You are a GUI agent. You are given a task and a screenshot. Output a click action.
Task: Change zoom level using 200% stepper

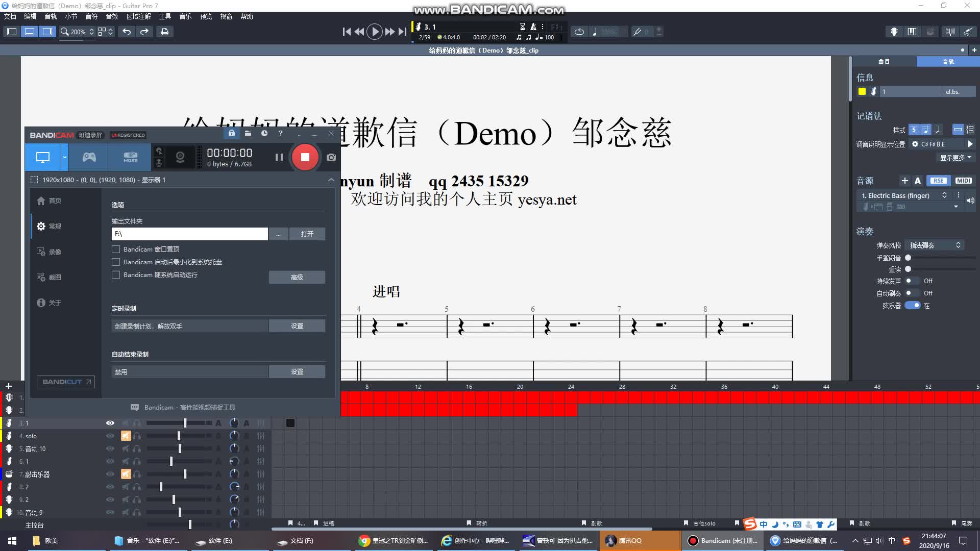(x=91, y=32)
